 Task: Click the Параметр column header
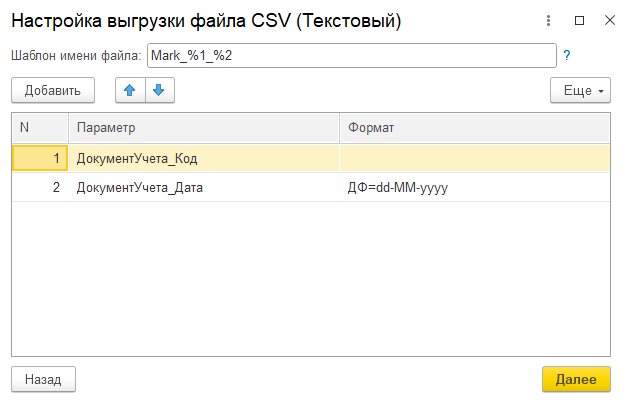pos(204,128)
